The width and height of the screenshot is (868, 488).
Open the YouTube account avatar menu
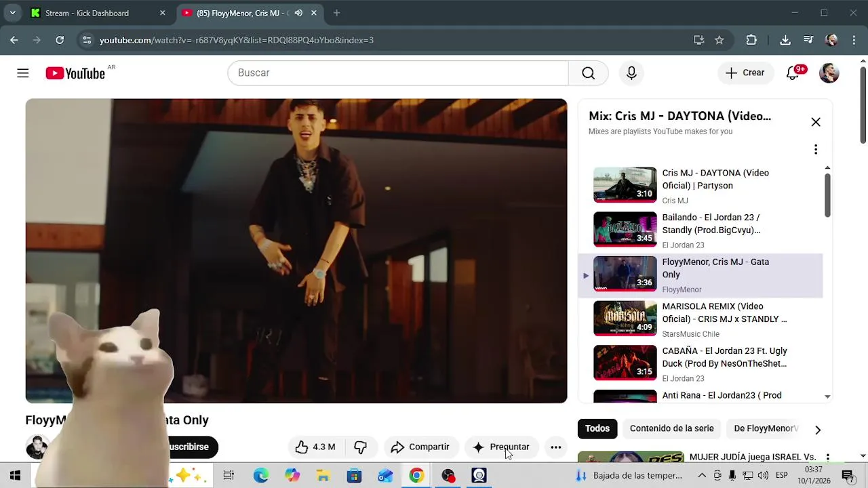pos(829,73)
